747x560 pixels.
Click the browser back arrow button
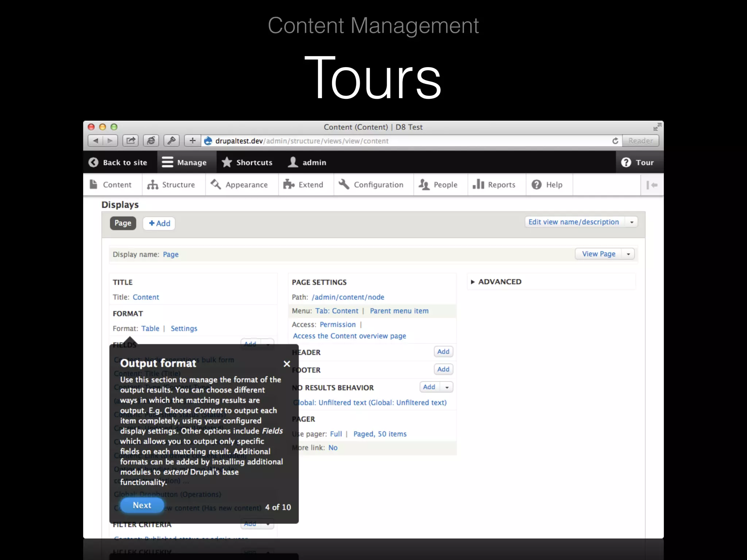pos(95,141)
